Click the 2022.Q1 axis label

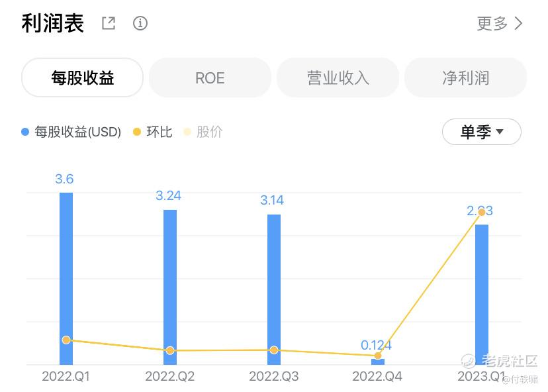click(x=66, y=377)
